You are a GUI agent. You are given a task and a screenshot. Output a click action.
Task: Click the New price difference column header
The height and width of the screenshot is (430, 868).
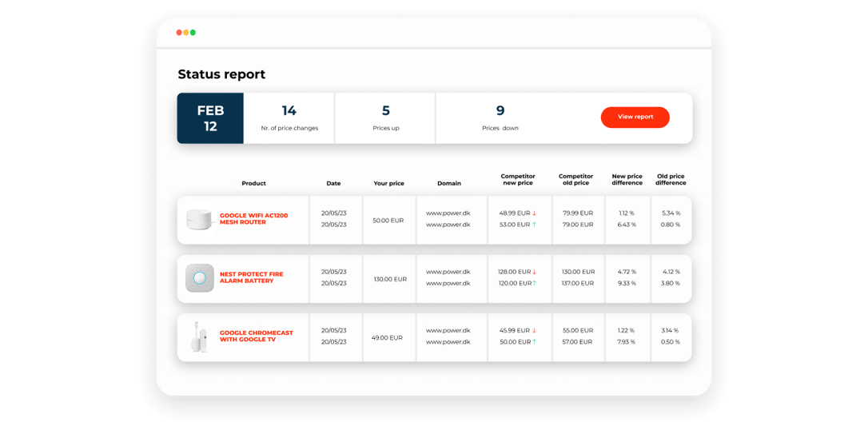(x=627, y=179)
